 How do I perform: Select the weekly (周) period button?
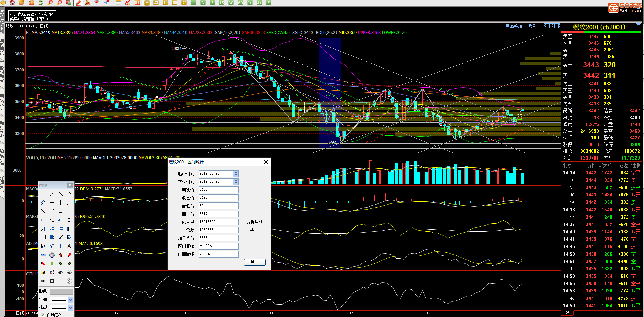(x=156, y=3)
